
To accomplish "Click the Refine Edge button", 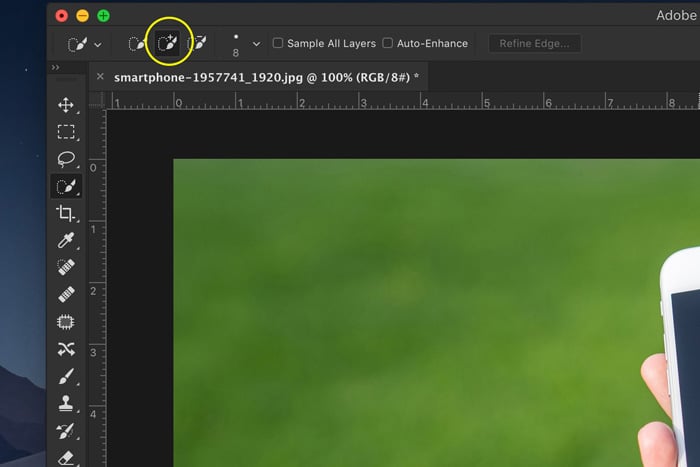I will (534, 43).
